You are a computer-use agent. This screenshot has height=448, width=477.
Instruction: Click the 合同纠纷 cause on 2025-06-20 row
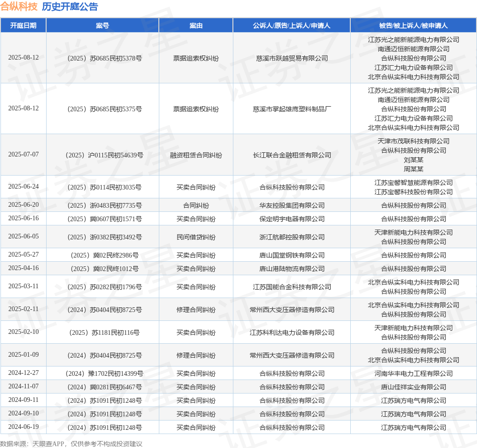(x=196, y=205)
